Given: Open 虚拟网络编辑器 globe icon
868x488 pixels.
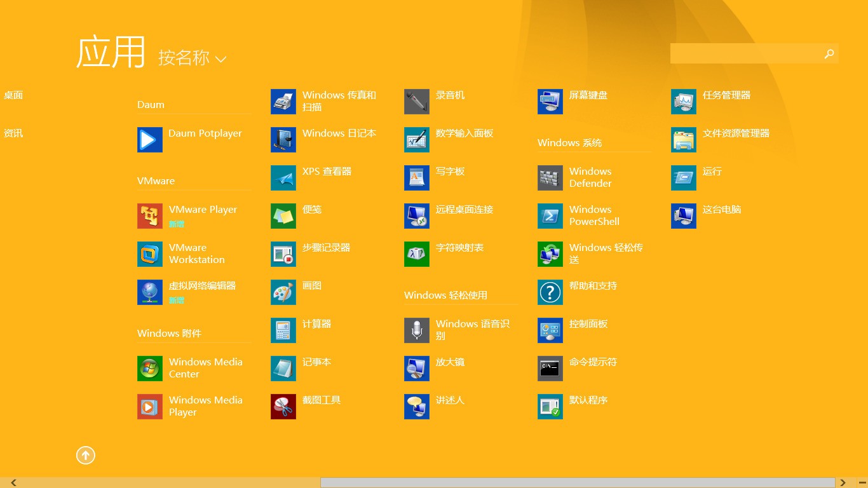Looking at the screenshot, I should pyautogui.click(x=150, y=292).
